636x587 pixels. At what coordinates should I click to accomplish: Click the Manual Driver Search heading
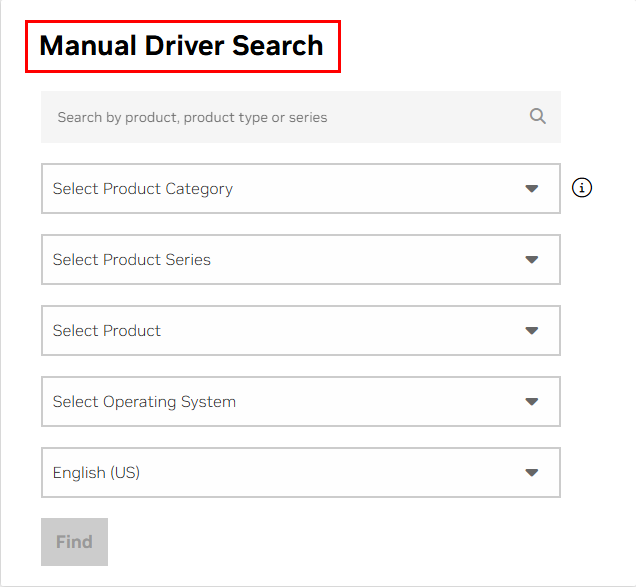[x=181, y=46]
